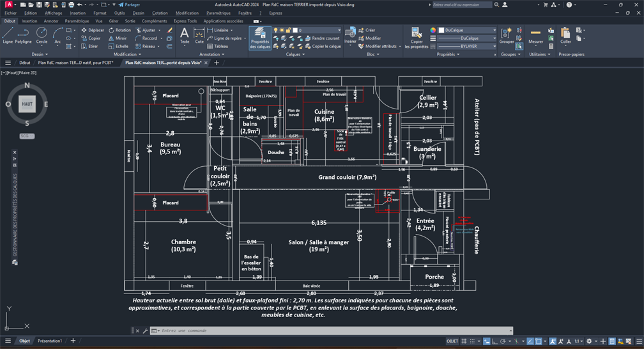
Task: Expand the Annotation panel dropdown
Action: (x=212, y=54)
